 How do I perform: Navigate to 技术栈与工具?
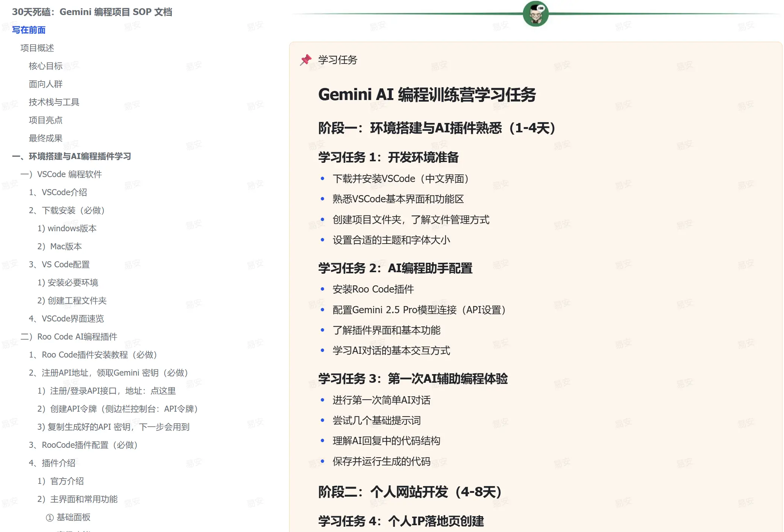(x=54, y=102)
